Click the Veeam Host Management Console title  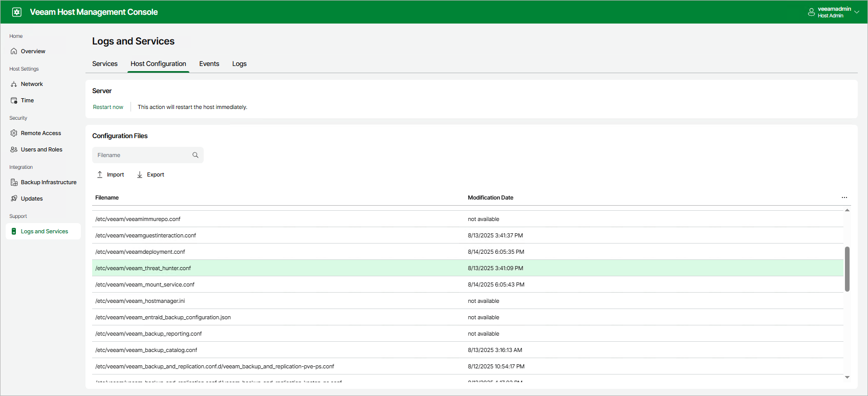[x=94, y=12]
